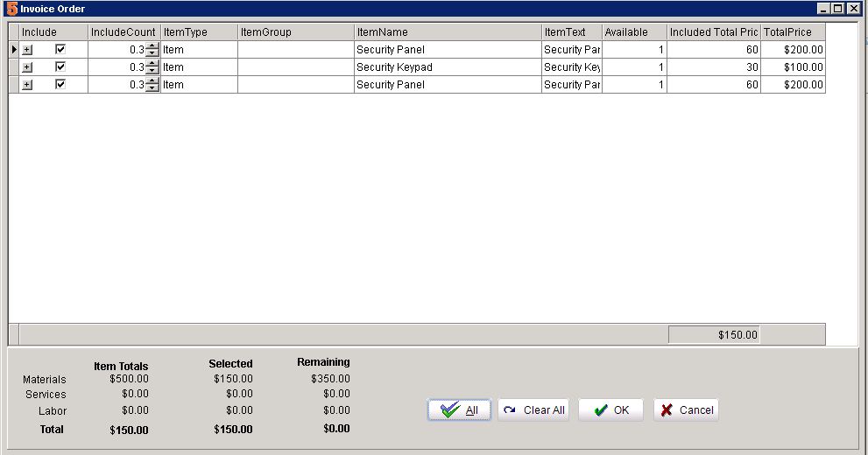Expand the first Security Panel row
The width and height of the screenshot is (868, 455).
coord(27,50)
